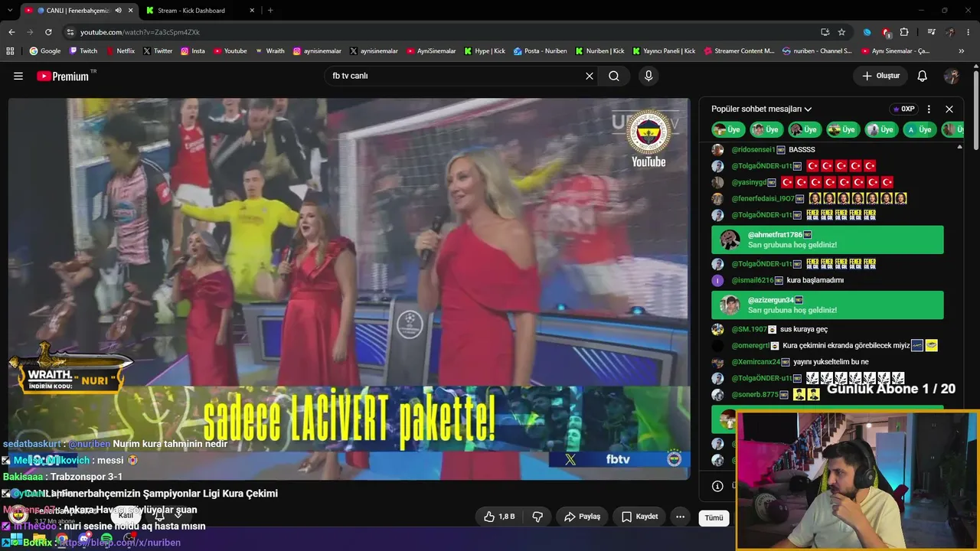This screenshot has height=551, width=980.
Task: Show more bookmarks chevron
Action: [x=962, y=51]
